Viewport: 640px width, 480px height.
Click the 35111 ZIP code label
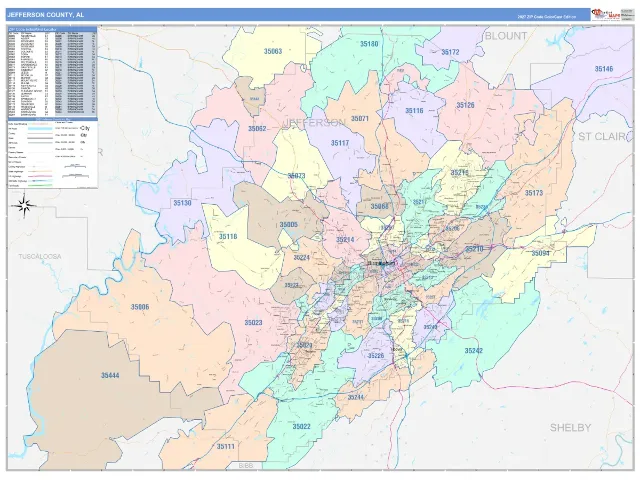[x=225, y=447]
